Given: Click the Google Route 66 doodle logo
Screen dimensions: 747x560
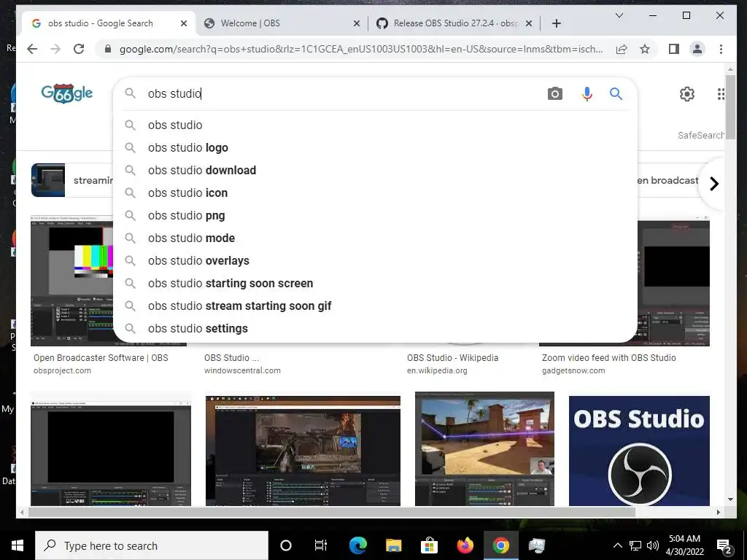Looking at the screenshot, I should 67,93.
